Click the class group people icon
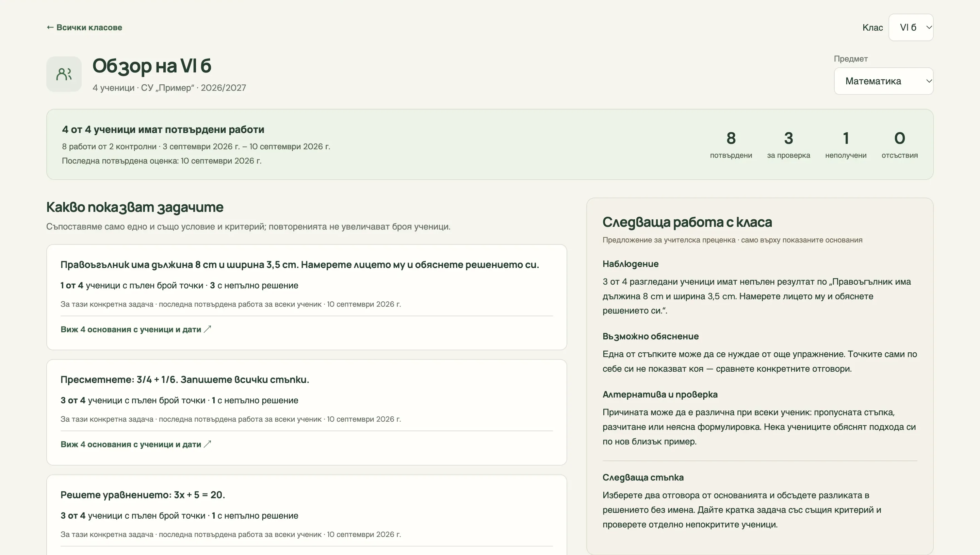Image resolution: width=980 pixels, height=555 pixels. coord(64,74)
